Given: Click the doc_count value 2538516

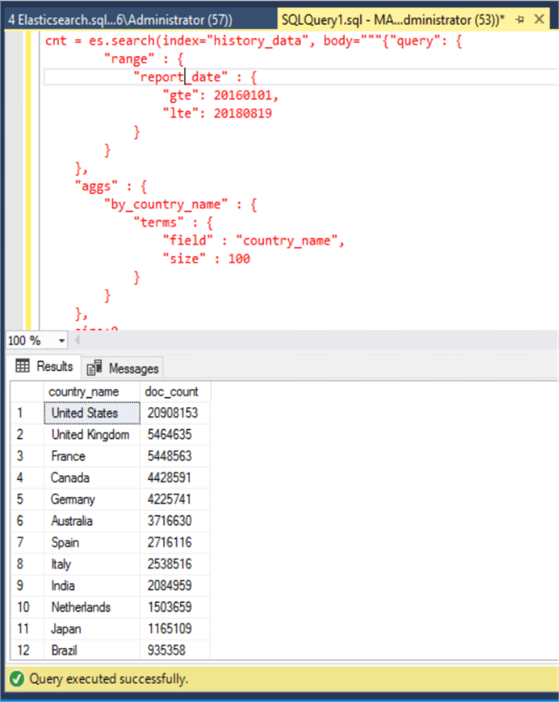Looking at the screenshot, I should coord(175,564).
